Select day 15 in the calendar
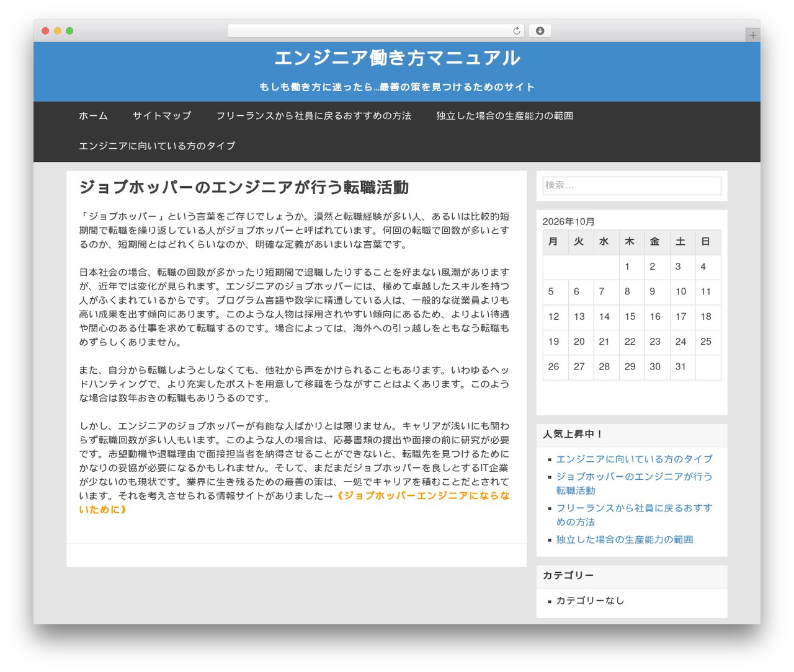 coord(630,317)
